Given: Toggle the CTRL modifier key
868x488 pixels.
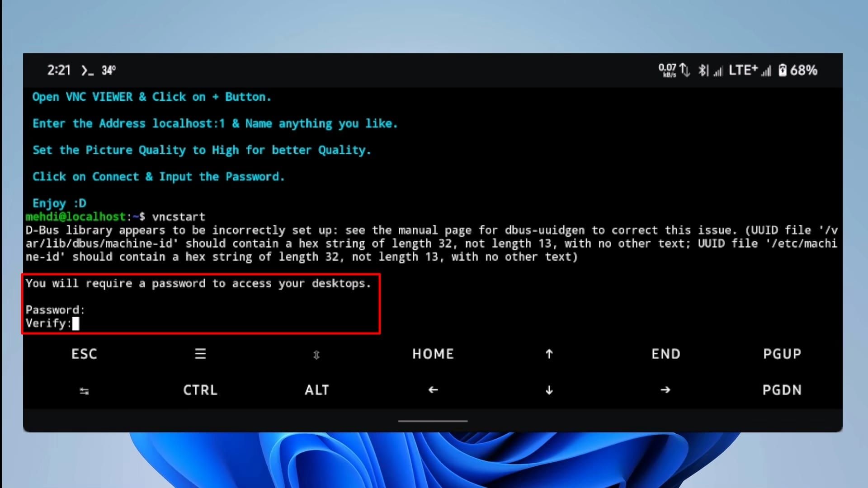Looking at the screenshot, I should [200, 390].
